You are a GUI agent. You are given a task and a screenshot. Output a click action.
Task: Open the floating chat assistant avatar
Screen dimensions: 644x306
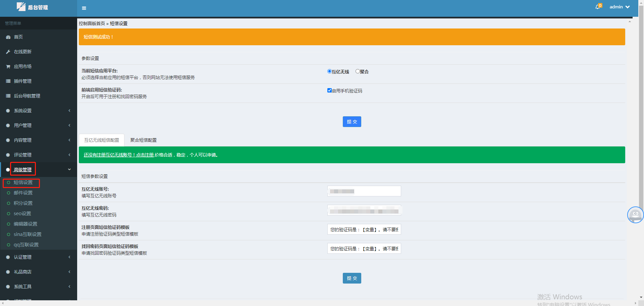[635, 215]
